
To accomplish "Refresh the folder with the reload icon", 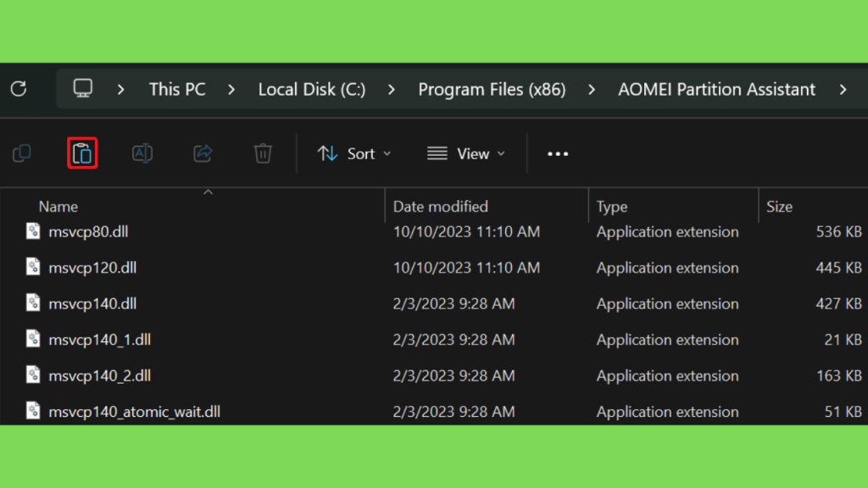I will (x=19, y=89).
